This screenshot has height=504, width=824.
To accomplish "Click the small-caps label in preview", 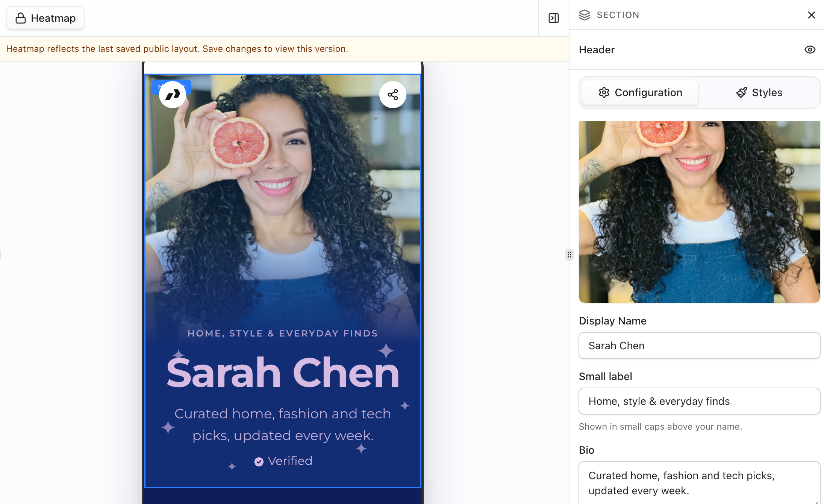I will click(283, 333).
